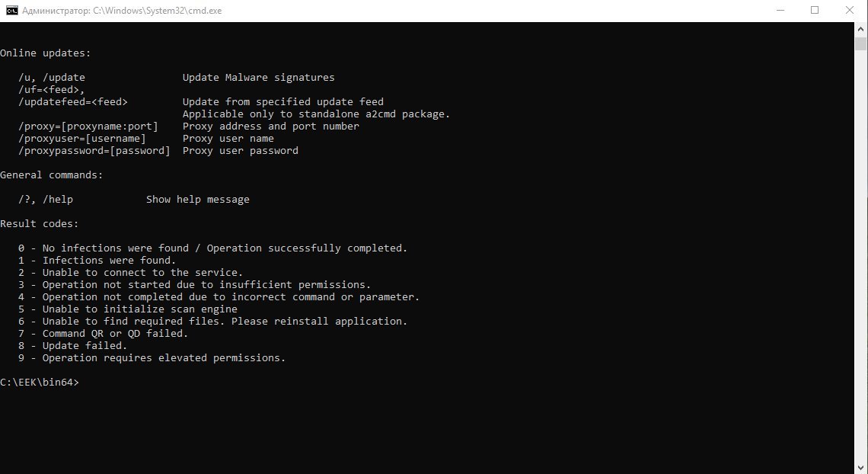The image size is (868, 474).
Task: Click the "/proxyuser=[username]" option text
Action: [82, 139]
